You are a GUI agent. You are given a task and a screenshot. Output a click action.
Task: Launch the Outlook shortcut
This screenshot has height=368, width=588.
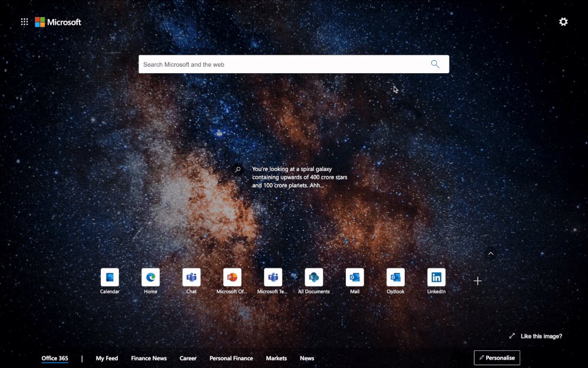(395, 277)
